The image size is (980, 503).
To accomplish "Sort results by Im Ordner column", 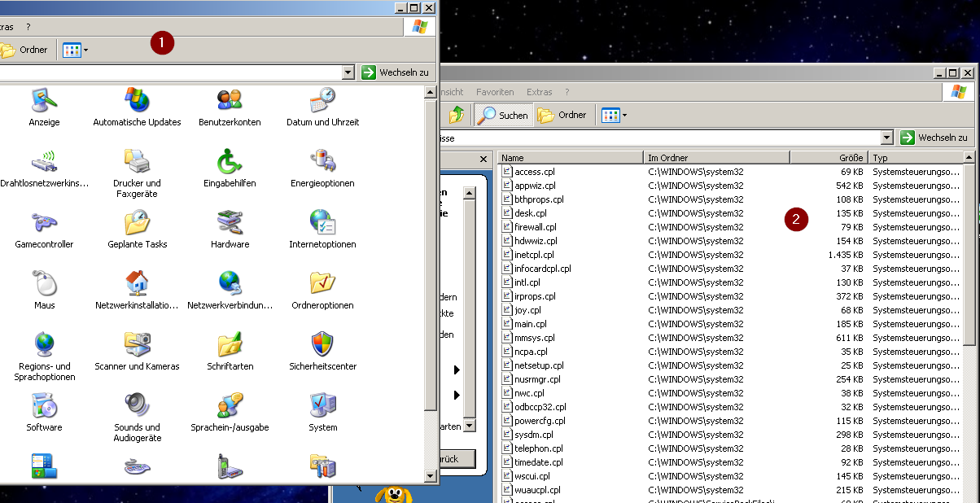I will tap(717, 158).
